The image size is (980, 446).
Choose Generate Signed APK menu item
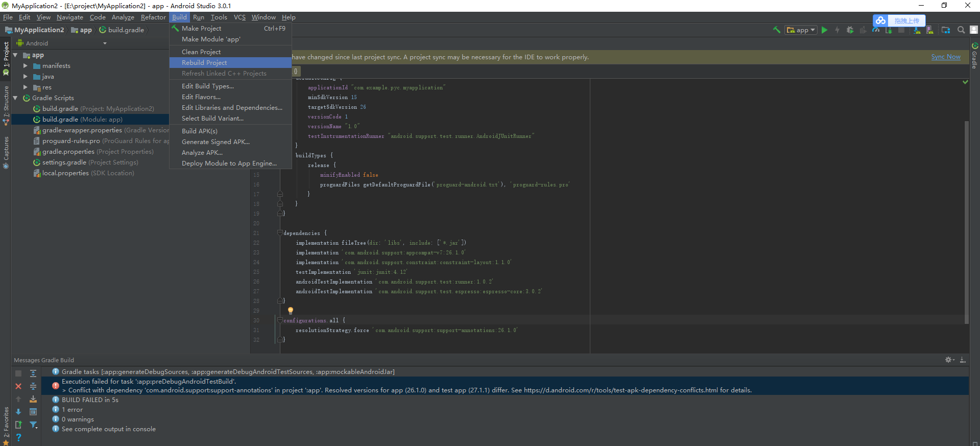[230, 142]
